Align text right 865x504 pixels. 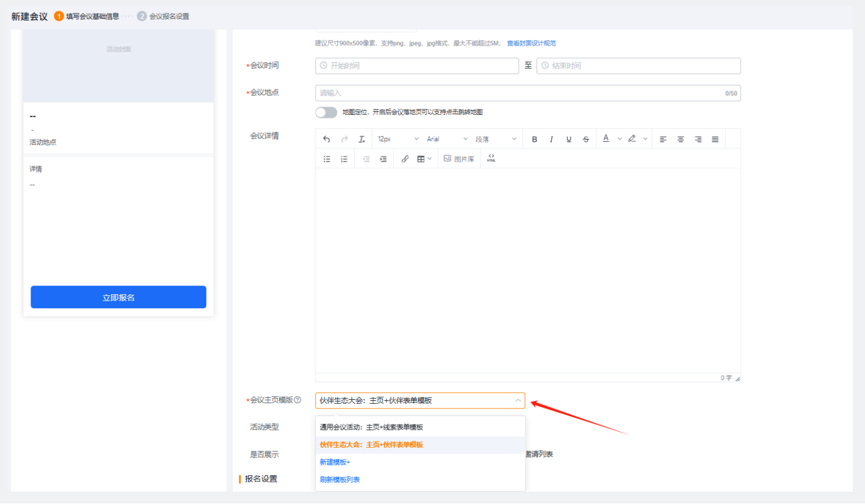[x=698, y=139]
